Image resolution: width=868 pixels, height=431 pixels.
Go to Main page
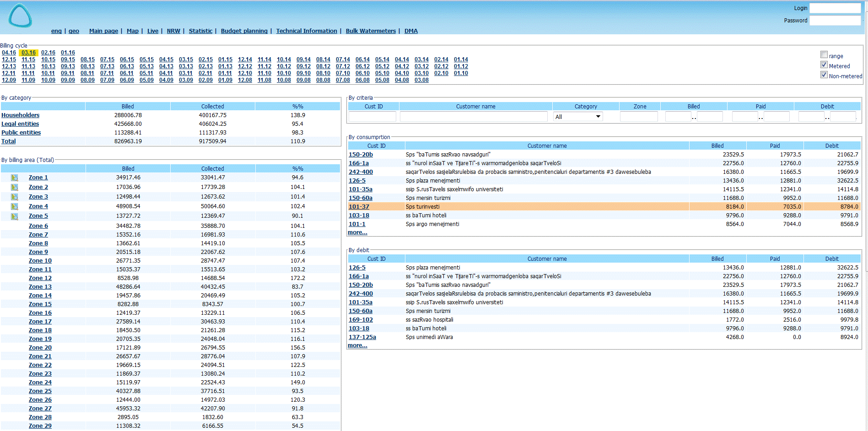pos(103,31)
